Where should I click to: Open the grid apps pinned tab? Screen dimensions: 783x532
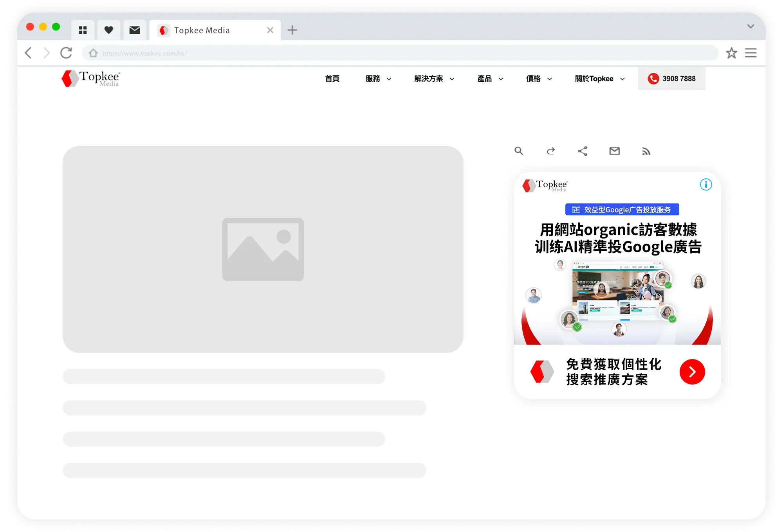(x=83, y=30)
